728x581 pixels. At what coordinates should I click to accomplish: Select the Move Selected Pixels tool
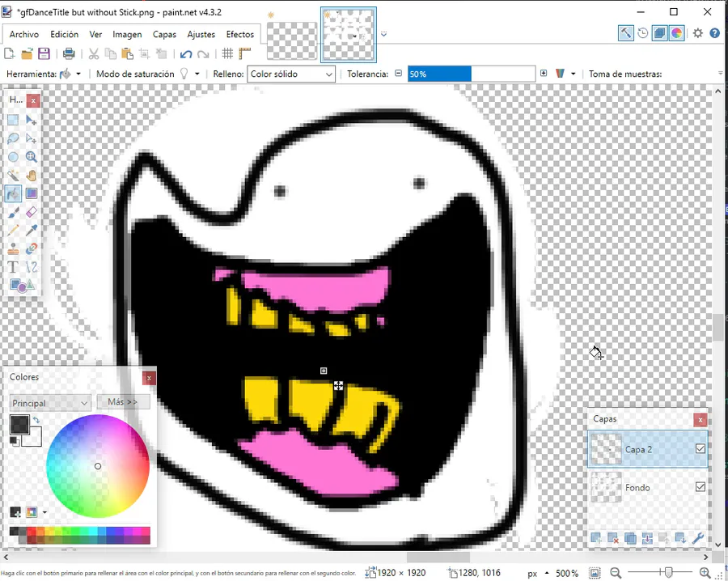[31, 121]
